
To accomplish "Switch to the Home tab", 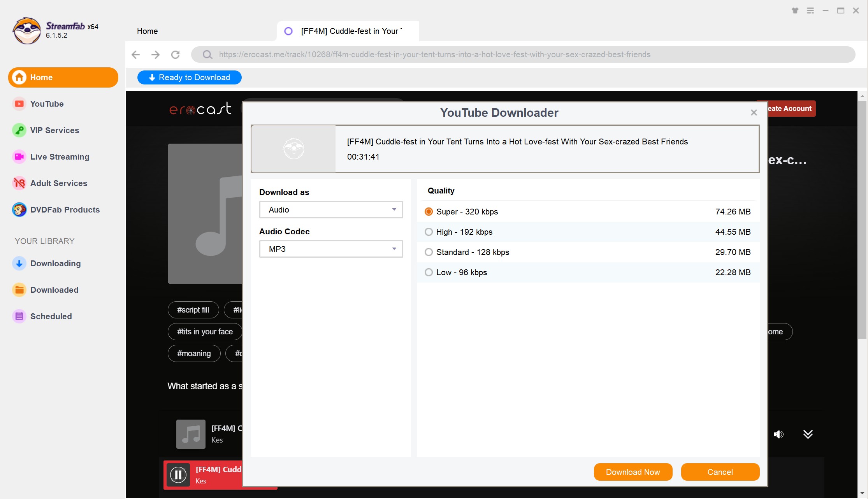I will coord(147,31).
